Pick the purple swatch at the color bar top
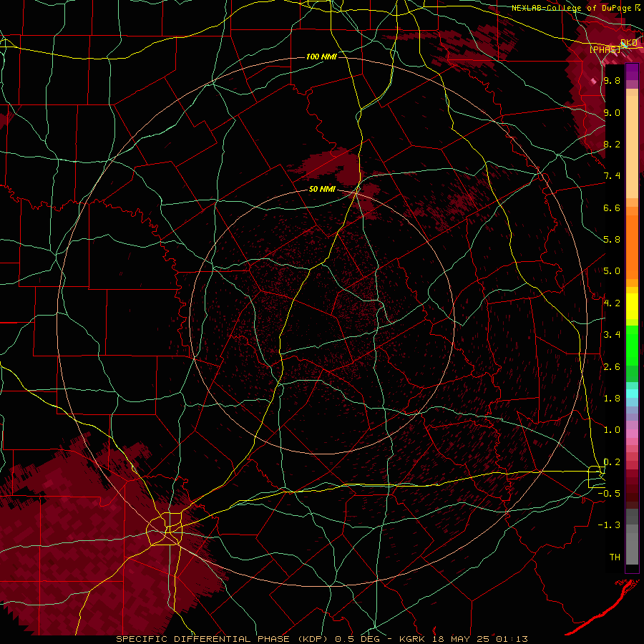Image resolution: width=644 pixels, height=644 pixels. click(x=632, y=72)
